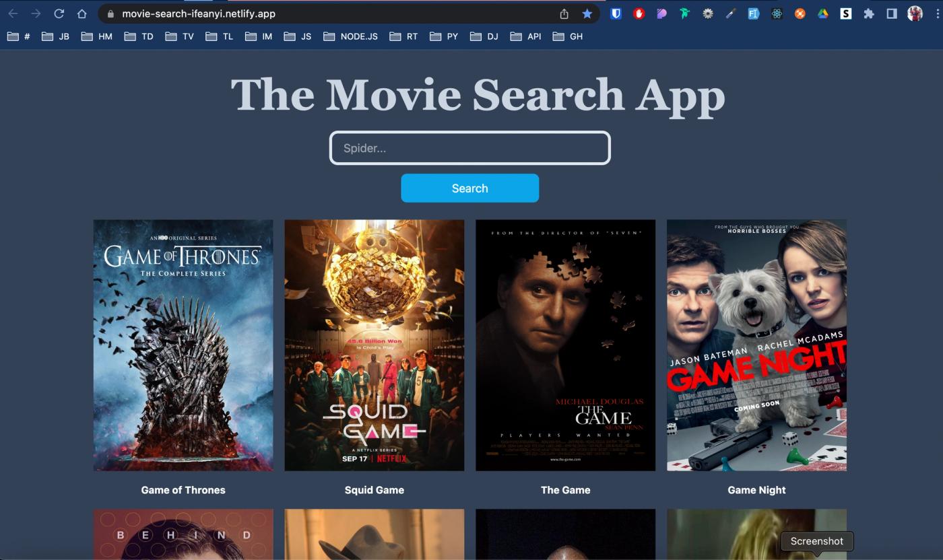943x560 pixels.
Task: Open the React Developer Tools extension
Action: [x=777, y=13]
